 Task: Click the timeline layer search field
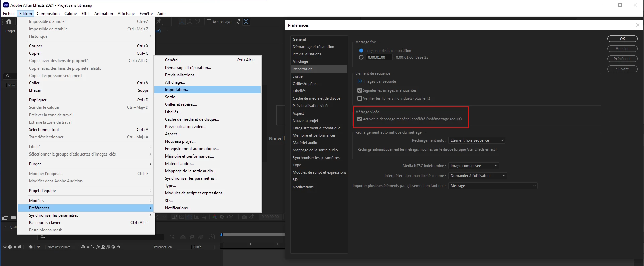(x=101, y=237)
